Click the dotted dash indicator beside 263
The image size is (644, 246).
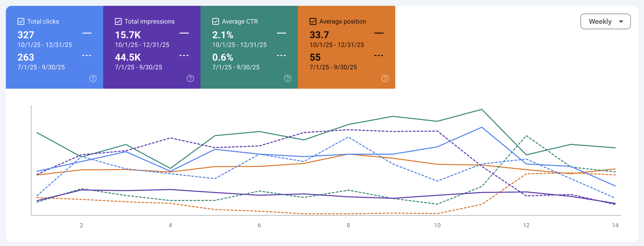(87, 56)
